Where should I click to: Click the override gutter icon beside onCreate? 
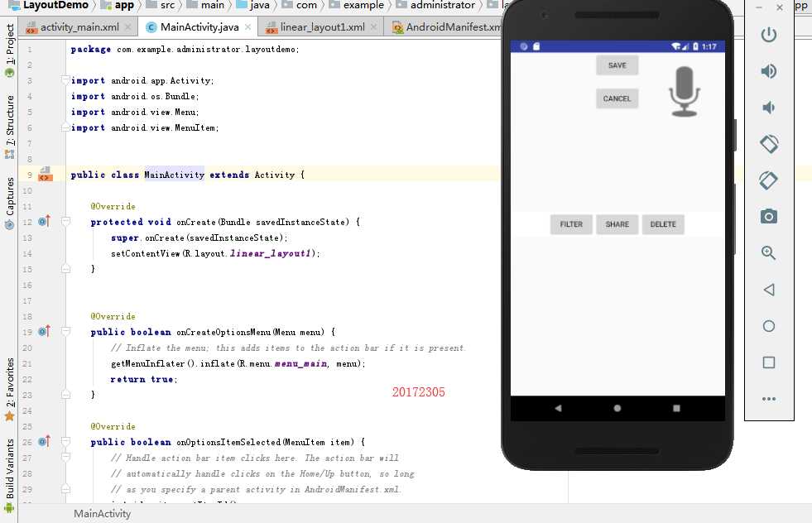coord(45,222)
